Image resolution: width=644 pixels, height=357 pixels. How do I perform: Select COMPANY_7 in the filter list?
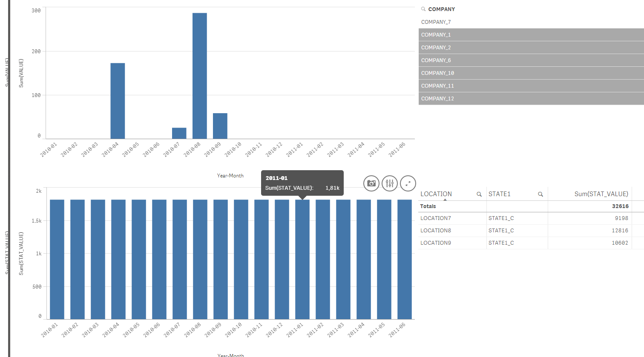(x=531, y=22)
